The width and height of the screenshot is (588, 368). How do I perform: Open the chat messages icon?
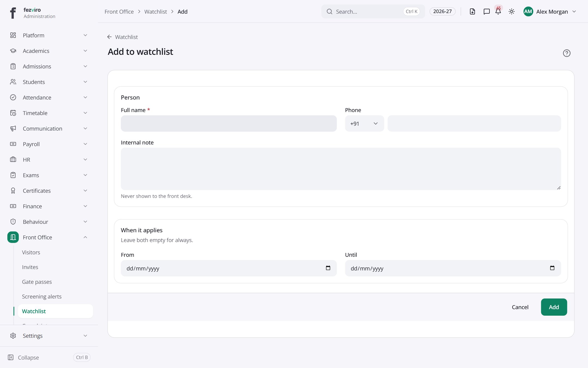point(486,11)
